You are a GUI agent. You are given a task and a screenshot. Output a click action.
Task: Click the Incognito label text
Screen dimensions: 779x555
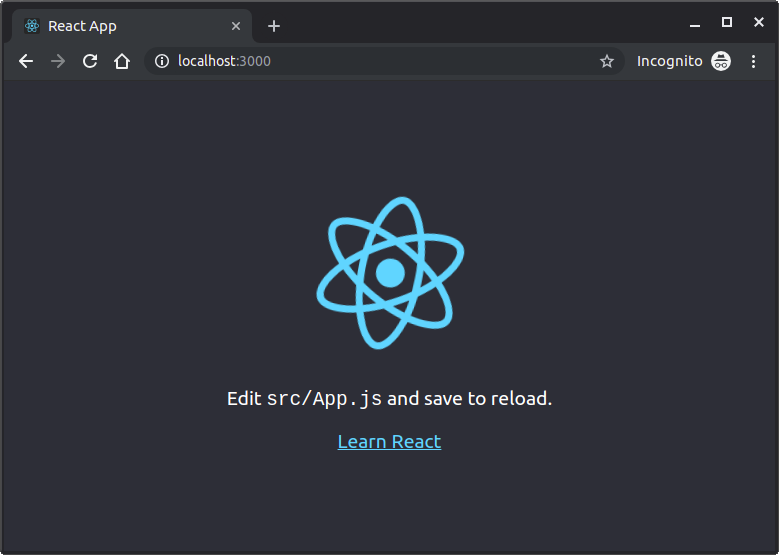point(669,61)
